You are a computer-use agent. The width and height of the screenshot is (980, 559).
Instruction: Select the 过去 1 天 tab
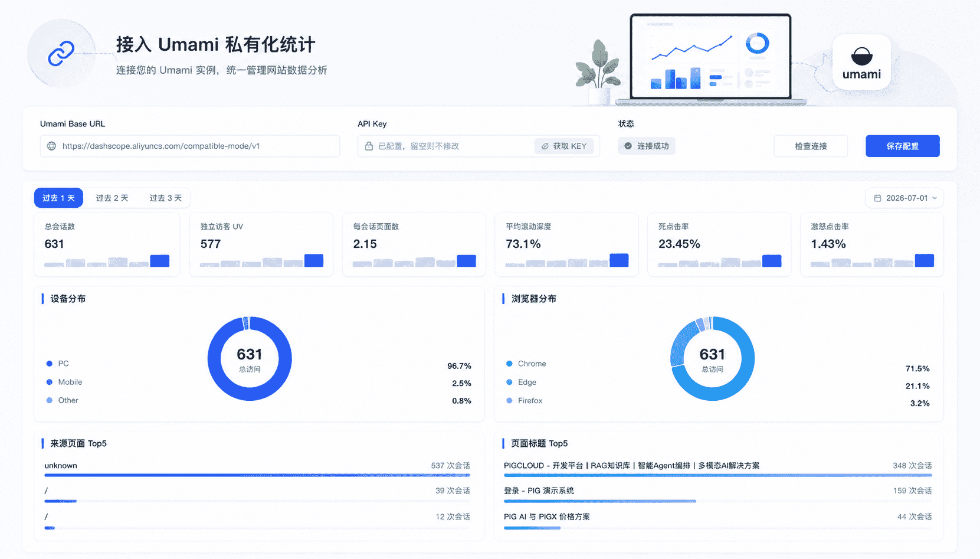pos(58,198)
